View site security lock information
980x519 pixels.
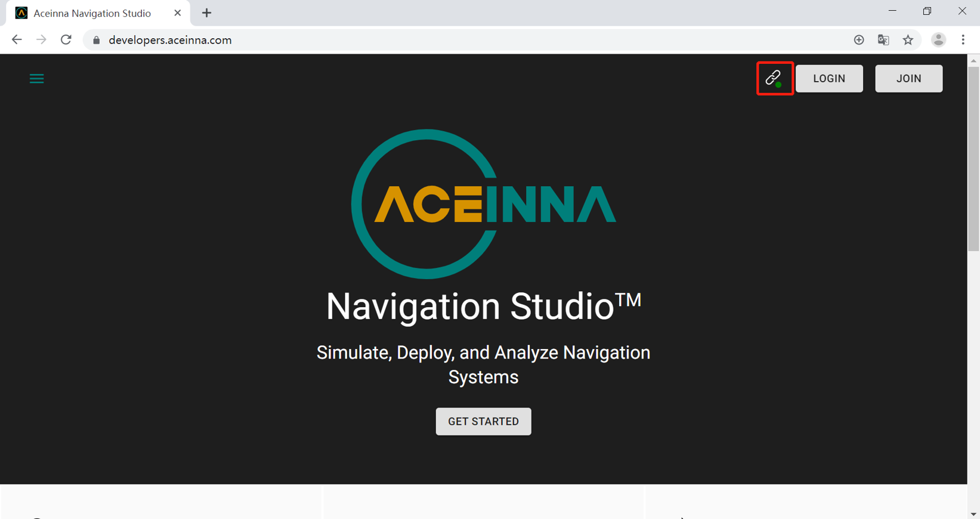97,40
